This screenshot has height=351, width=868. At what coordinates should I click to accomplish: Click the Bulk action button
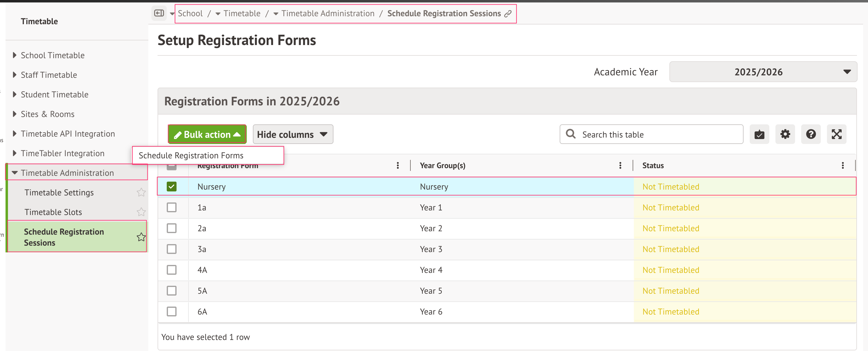tap(207, 134)
